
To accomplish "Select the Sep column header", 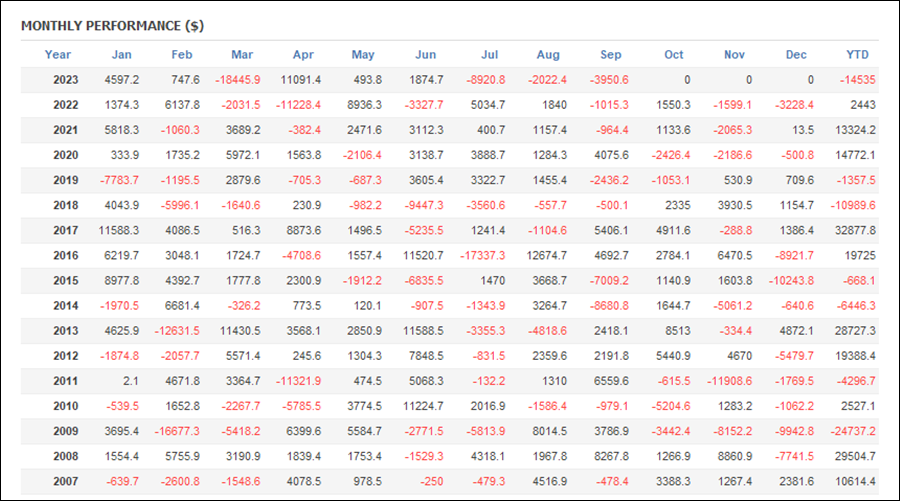I will coord(610,55).
